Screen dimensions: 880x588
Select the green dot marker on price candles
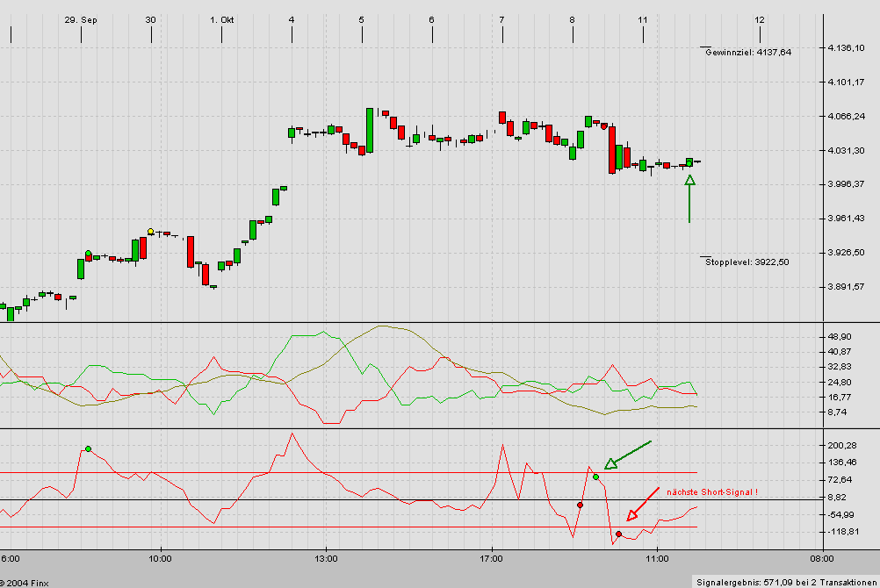pos(89,254)
